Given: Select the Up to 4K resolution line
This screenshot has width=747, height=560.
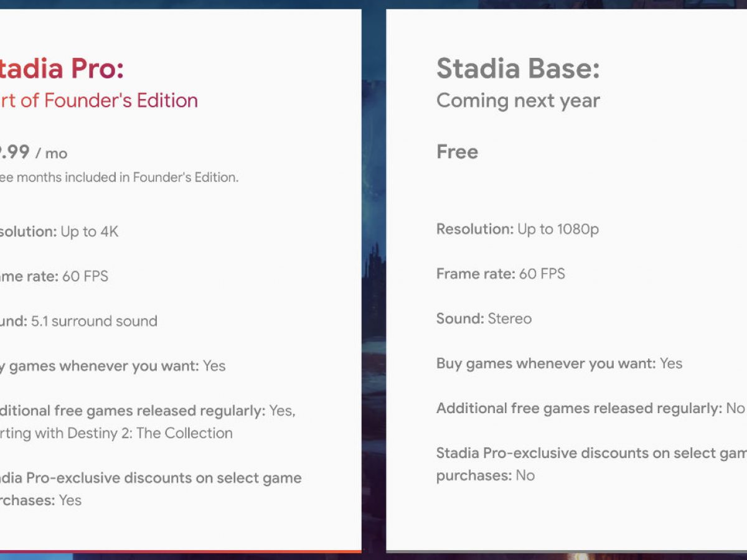Looking at the screenshot, I should click(x=59, y=231).
